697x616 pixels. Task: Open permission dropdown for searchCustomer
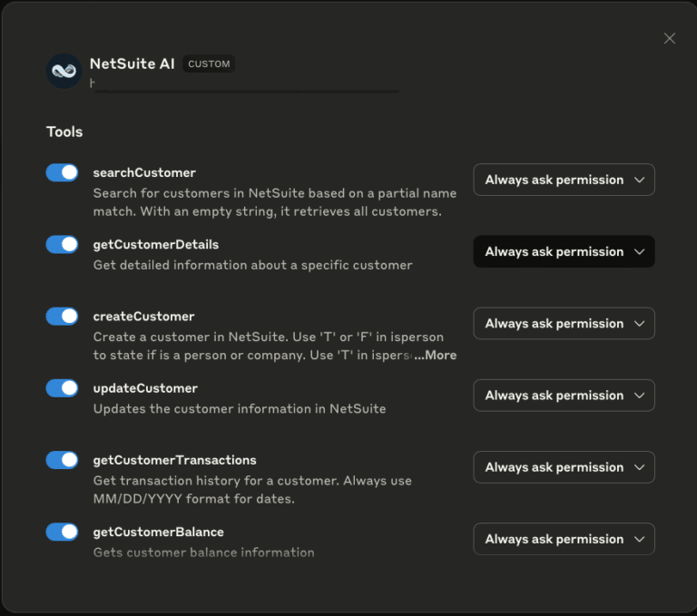coord(564,180)
